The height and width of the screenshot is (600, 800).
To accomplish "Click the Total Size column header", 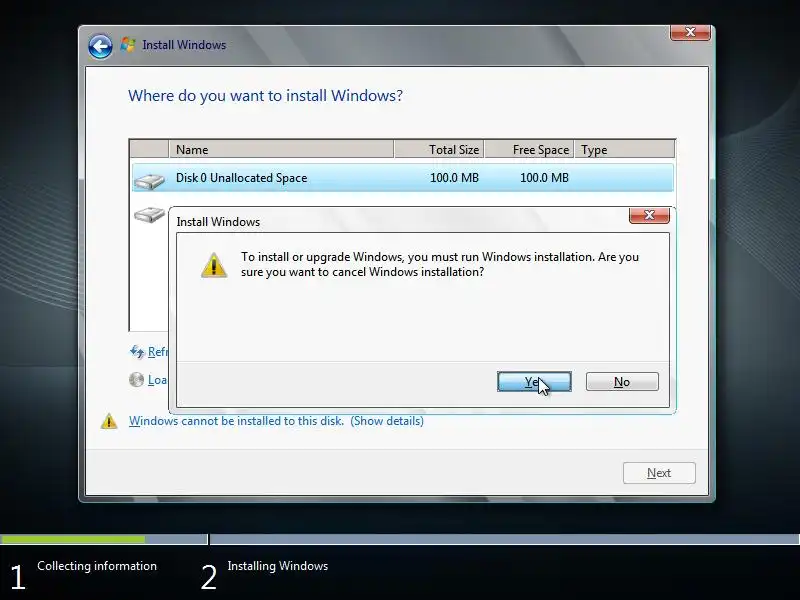I will (439, 149).
